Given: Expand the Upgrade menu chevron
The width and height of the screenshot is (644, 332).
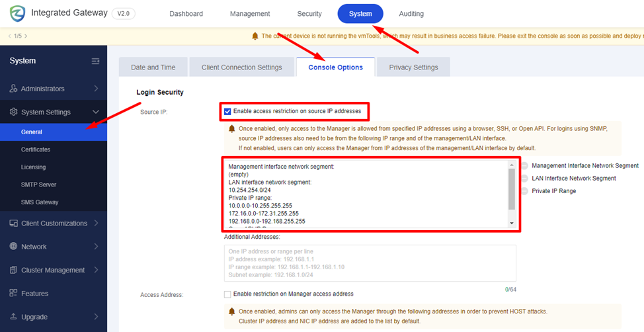Looking at the screenshot, I should 96,317.
